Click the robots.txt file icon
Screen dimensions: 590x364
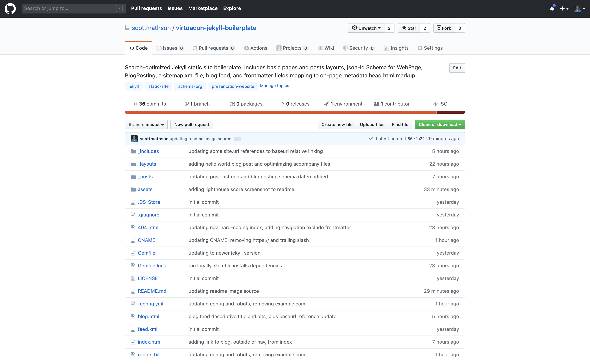click(133, 355)
